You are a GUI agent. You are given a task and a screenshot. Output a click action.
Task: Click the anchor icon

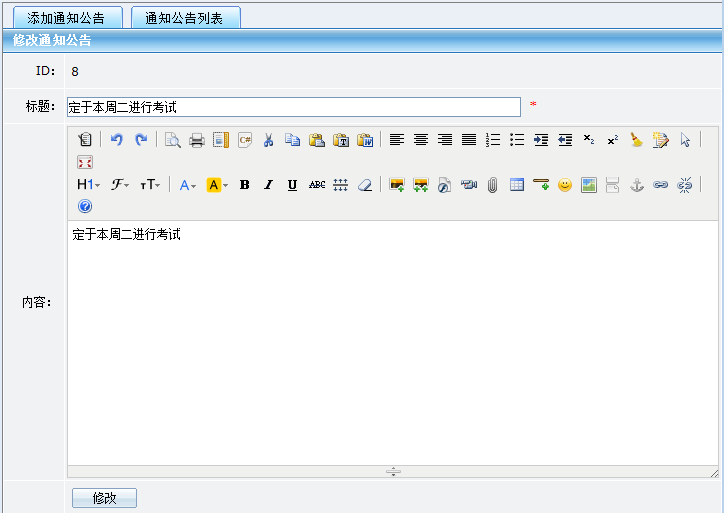(636, 185)
